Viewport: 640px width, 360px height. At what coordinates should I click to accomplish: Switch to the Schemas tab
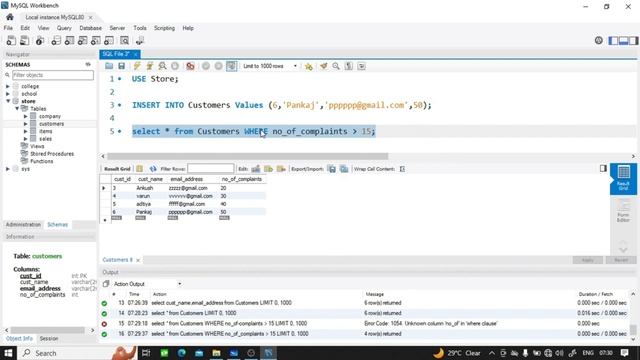tap(58, 225)
